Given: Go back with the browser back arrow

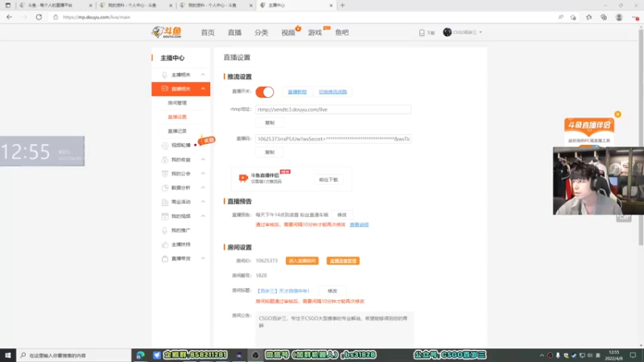Looking at the screenshot, I should (x=9, y=17).
